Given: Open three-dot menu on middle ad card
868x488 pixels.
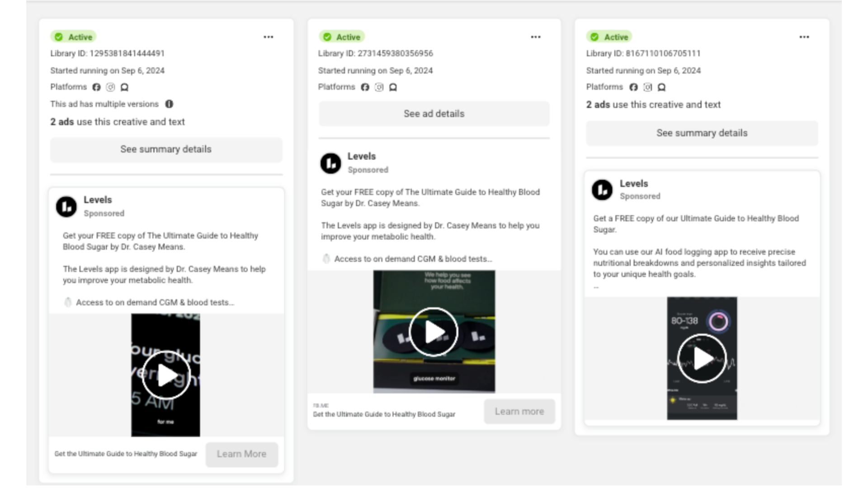Looking at the screenshot, I should 536,37.
